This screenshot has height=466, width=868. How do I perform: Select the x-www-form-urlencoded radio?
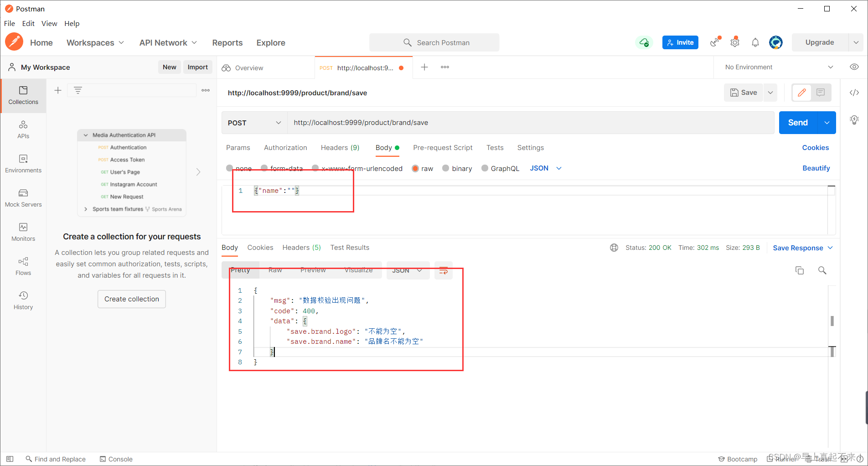(x=315, y=168)
